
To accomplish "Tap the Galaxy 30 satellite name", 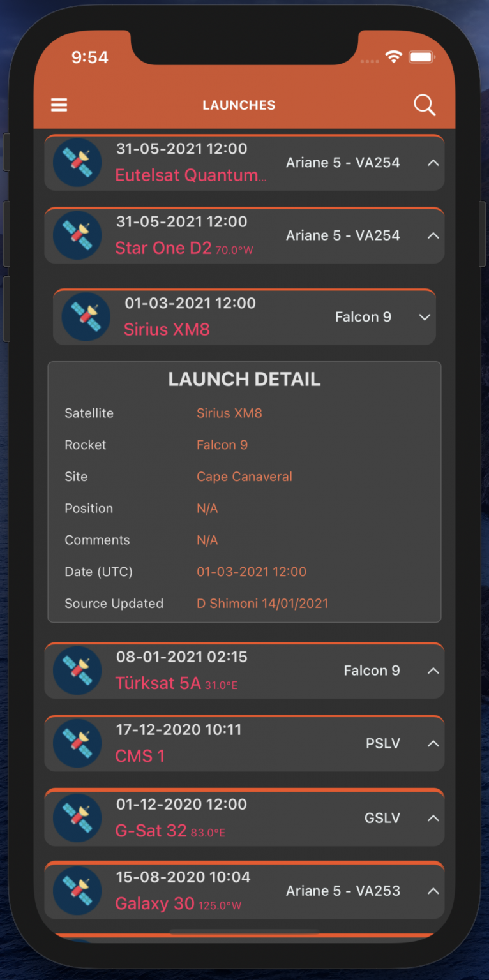I will click(x=154, y=903).
